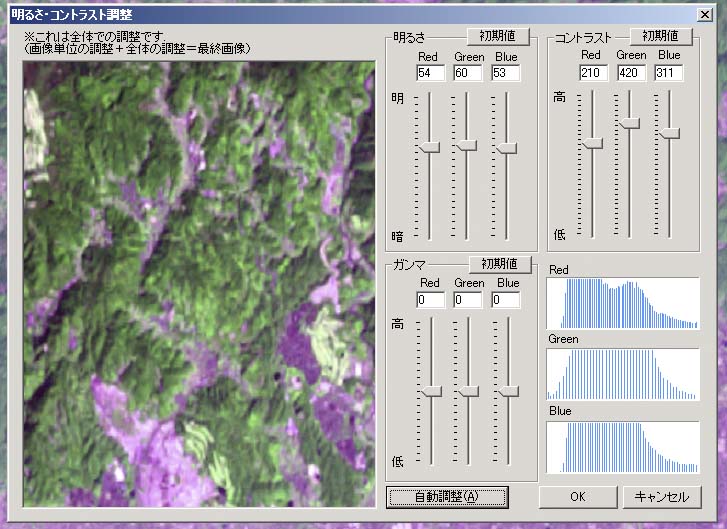Screen dimensions: 727x529
Task: Click the contrast Blue slider thumb
Action: [670, 134]
